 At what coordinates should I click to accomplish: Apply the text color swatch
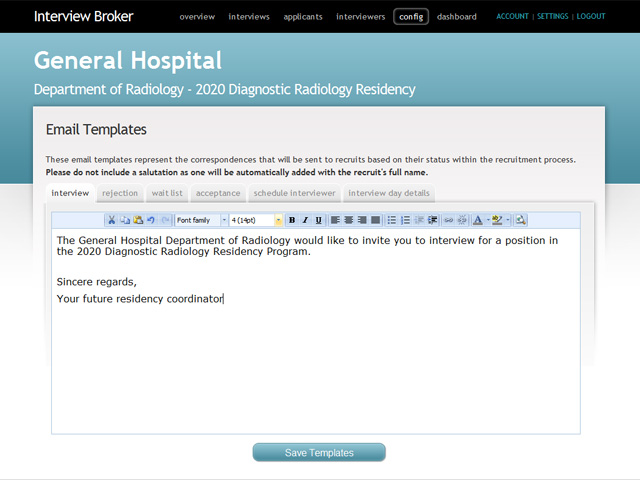(x=477, y=220)
